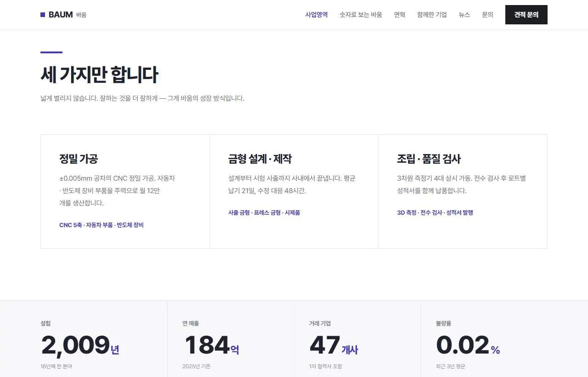Click the 넓게 벌리지 않습니다 subtitle text

[x=142, y=98]
